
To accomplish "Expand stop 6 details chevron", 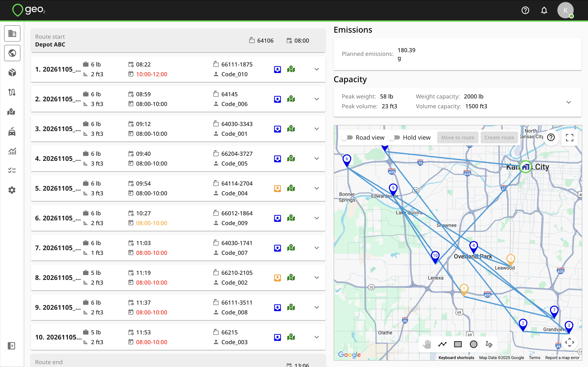I will point(317,218).
